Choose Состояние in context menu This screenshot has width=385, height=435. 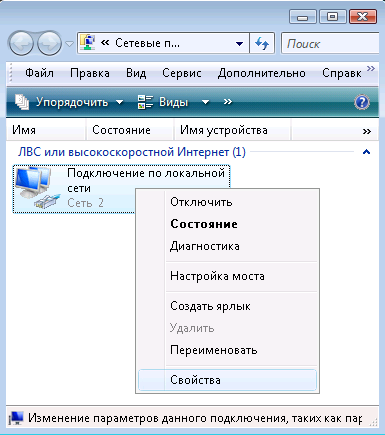(x=227, y=224)
